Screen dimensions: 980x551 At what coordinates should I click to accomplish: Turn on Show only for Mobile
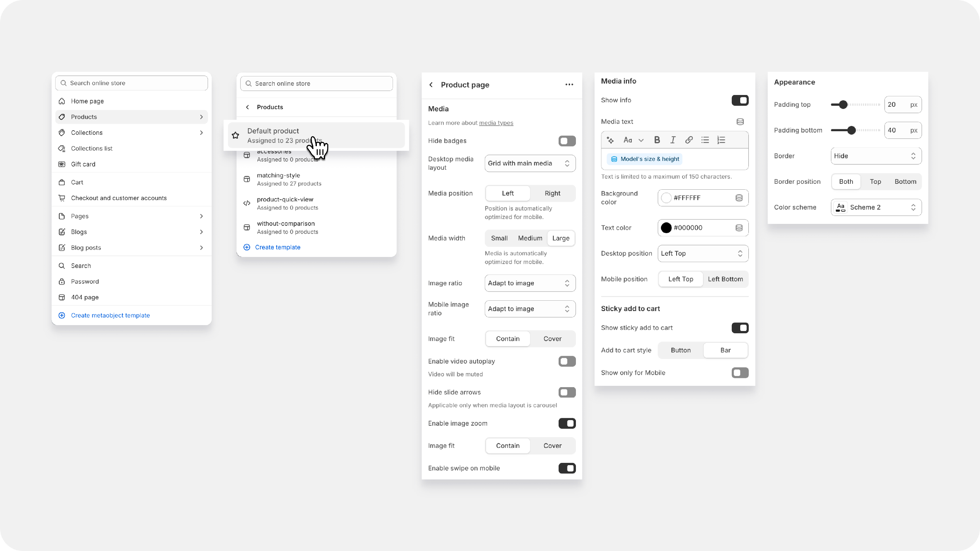(x=740, y=373)
